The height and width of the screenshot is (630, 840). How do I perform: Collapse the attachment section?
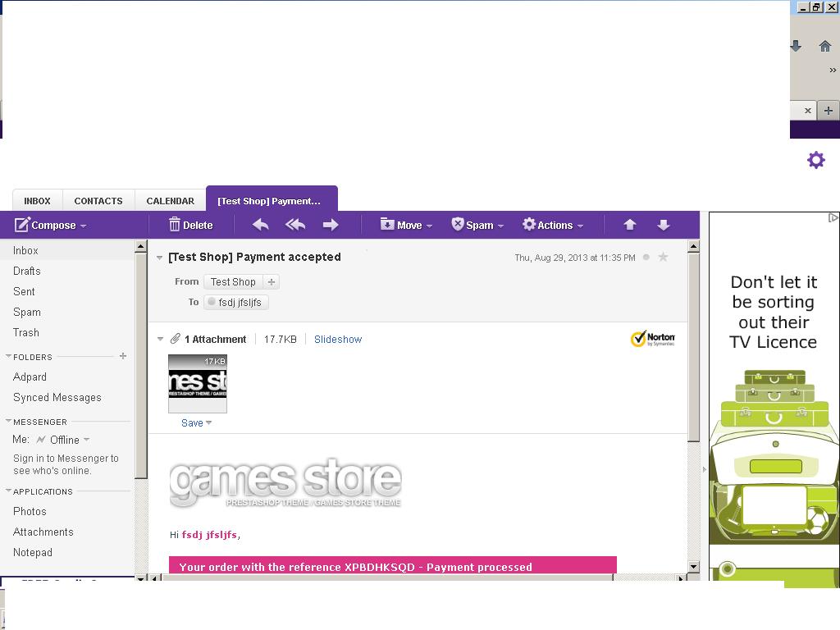(x=160, y=339)
